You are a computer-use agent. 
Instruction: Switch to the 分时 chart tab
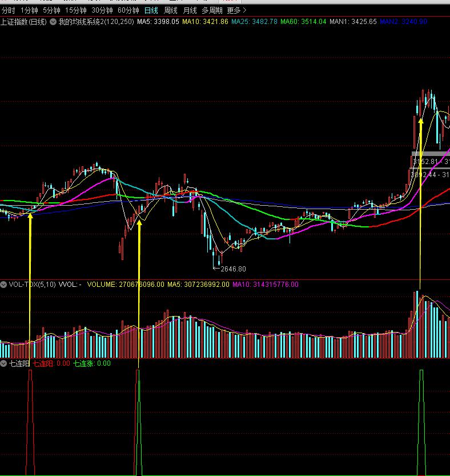point(8,11)
